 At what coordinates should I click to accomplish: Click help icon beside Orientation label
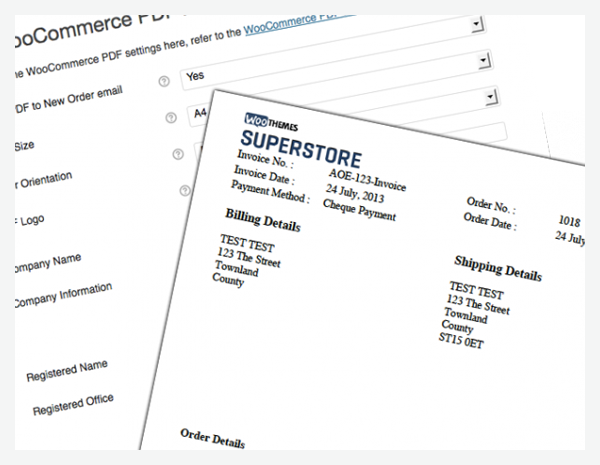pyautogui.click(x=178, y=154)
